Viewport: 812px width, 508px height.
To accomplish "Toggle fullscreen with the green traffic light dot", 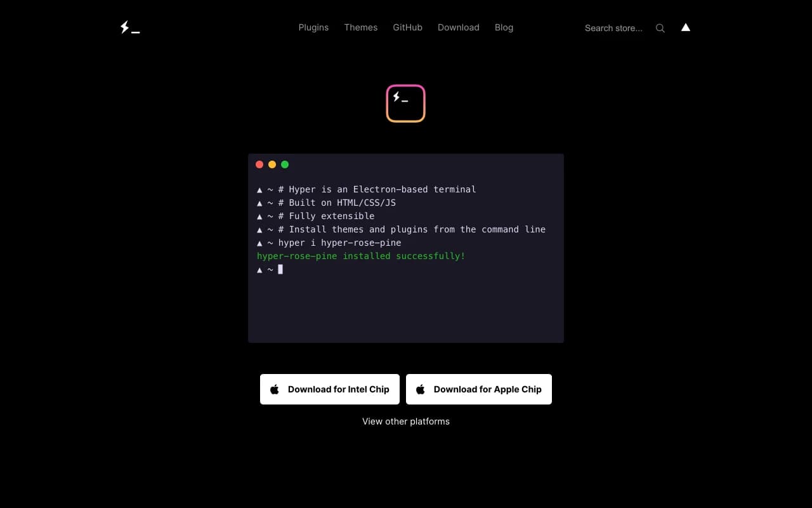I will point(285,164).
